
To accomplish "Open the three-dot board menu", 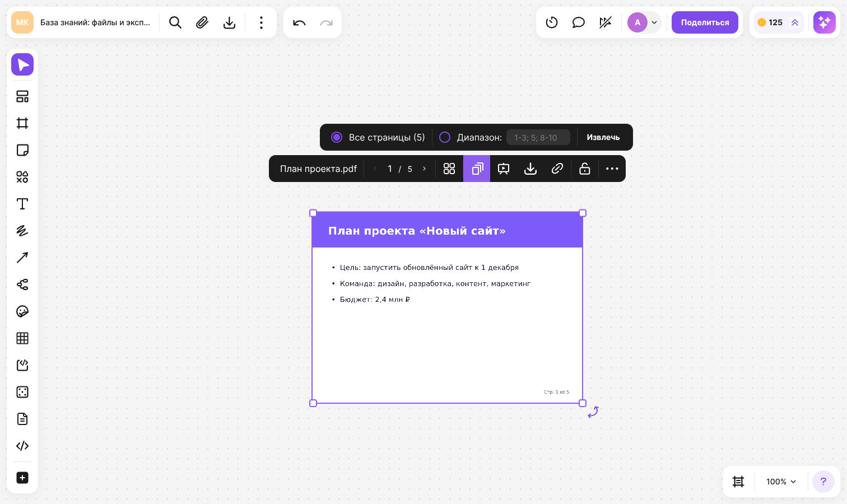I will click(261, 22).
